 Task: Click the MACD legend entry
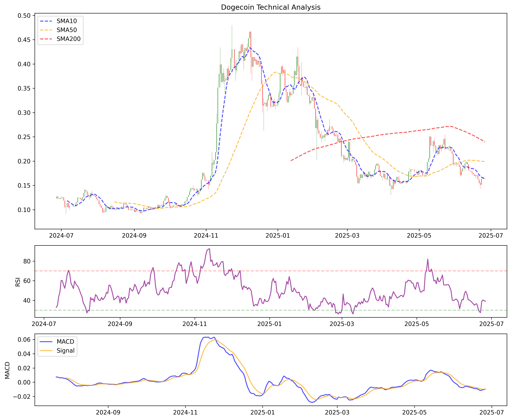point(65,342)
